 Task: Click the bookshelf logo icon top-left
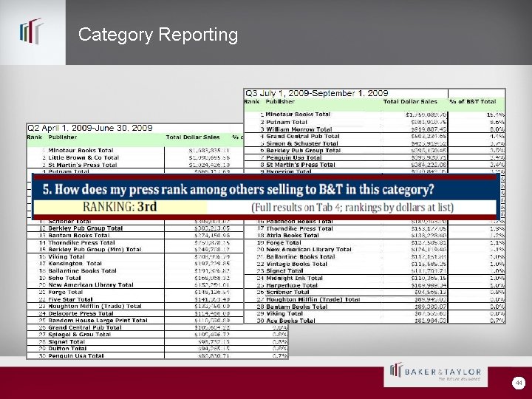pyautogui.click(x=32, y=31)
